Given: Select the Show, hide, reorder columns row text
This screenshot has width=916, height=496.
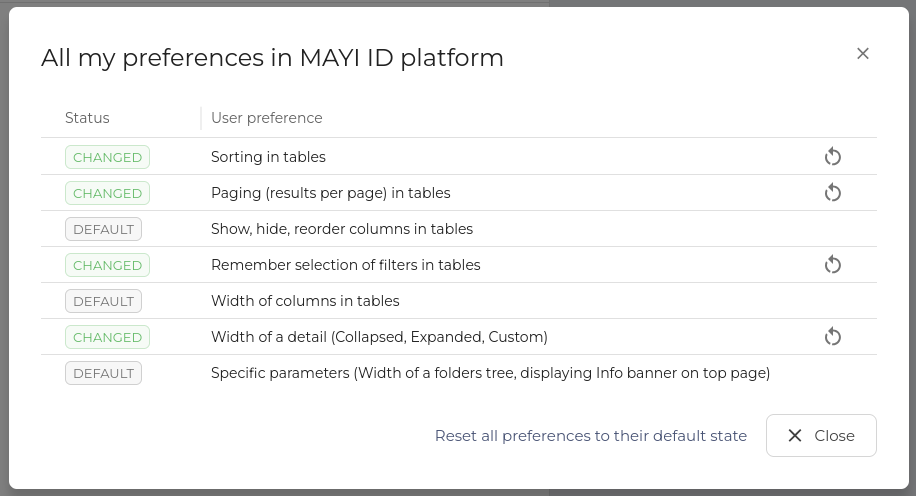Looking at the screenshot, I should [341, 229].
